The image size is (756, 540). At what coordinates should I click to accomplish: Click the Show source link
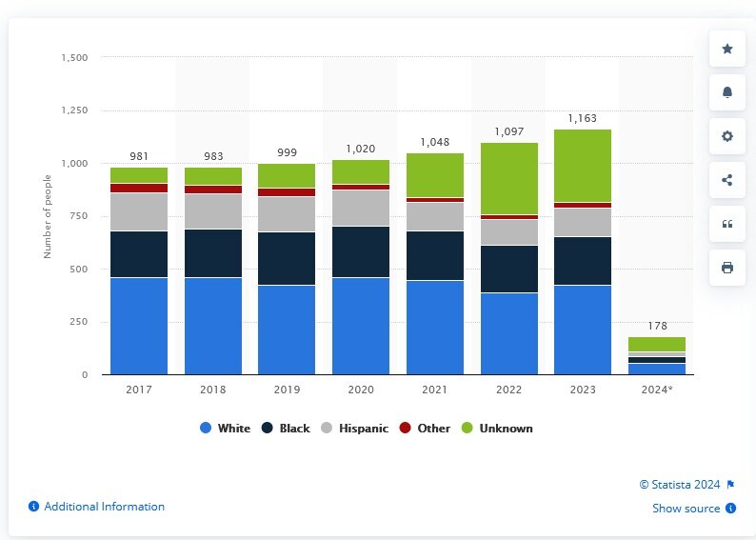point(686,509)
